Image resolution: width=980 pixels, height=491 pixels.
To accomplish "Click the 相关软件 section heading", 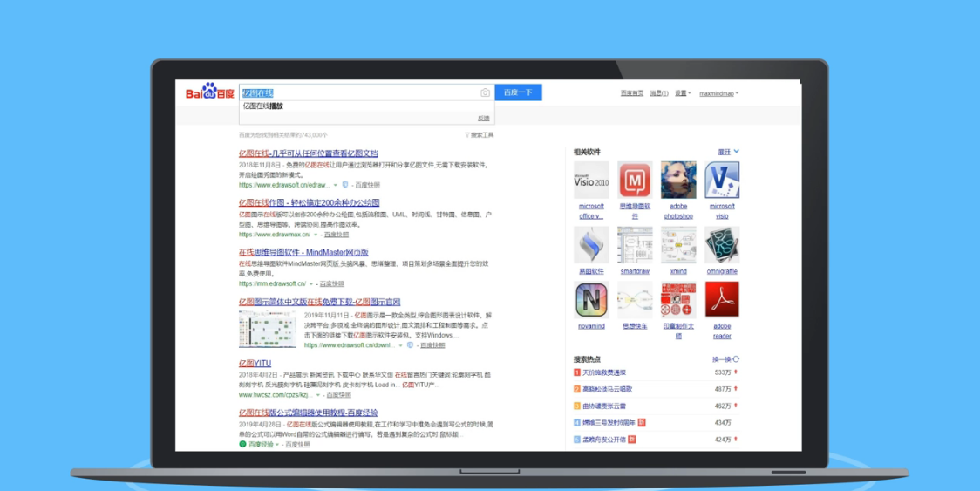I will tap(587, 152).
